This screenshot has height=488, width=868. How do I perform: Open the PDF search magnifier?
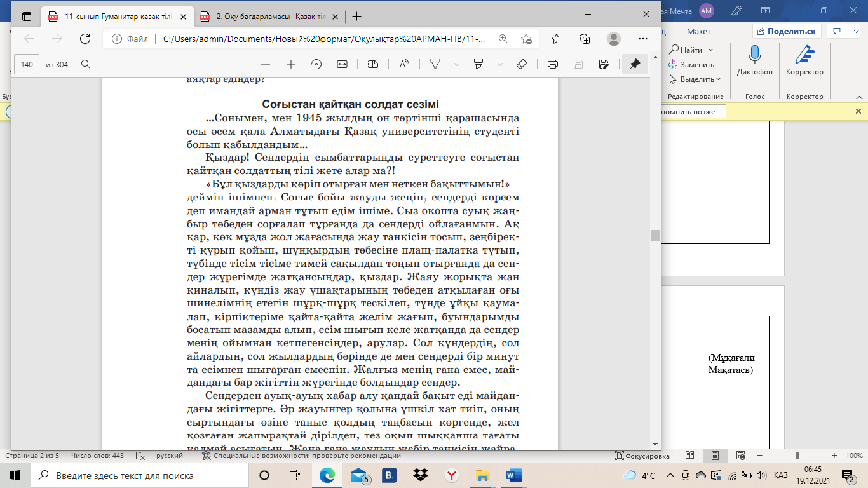(86, 64)
